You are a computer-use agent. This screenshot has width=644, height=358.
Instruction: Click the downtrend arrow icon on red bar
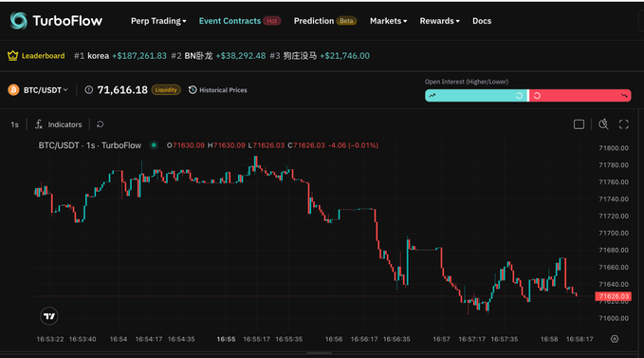[624, 96]
